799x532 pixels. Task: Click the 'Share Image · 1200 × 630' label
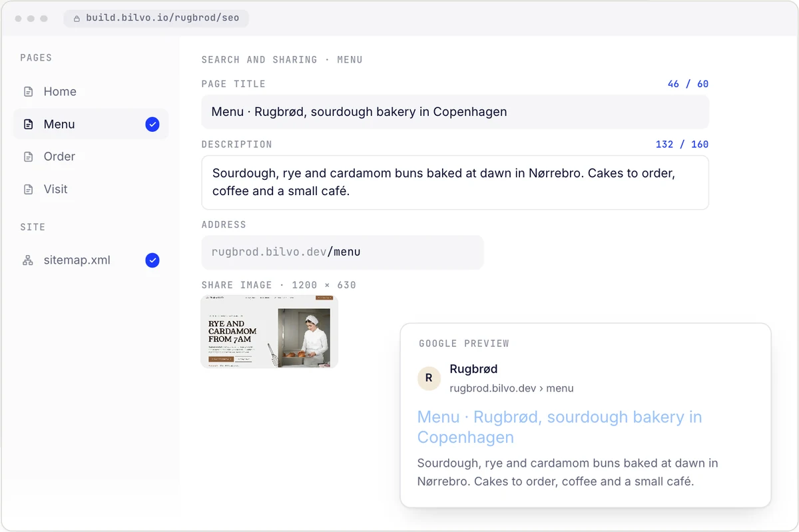pyautogui.click(x=279, y=285)
